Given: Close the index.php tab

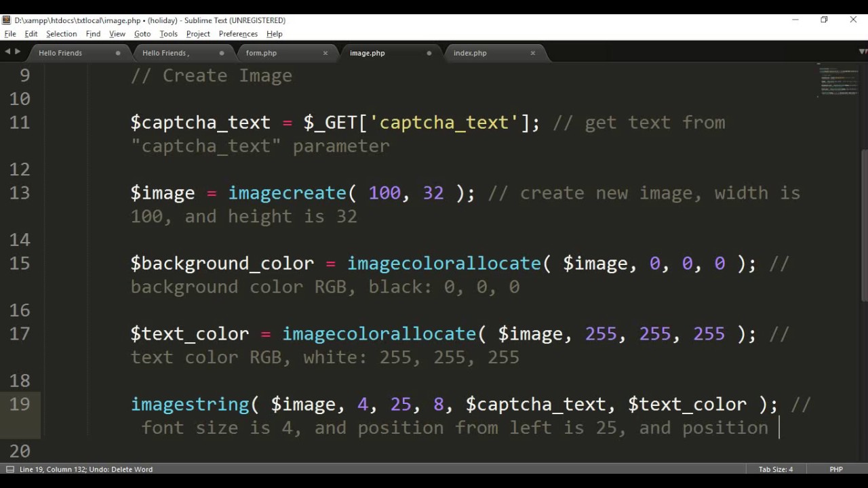Looking at the screenshot, I should [533, 53].
